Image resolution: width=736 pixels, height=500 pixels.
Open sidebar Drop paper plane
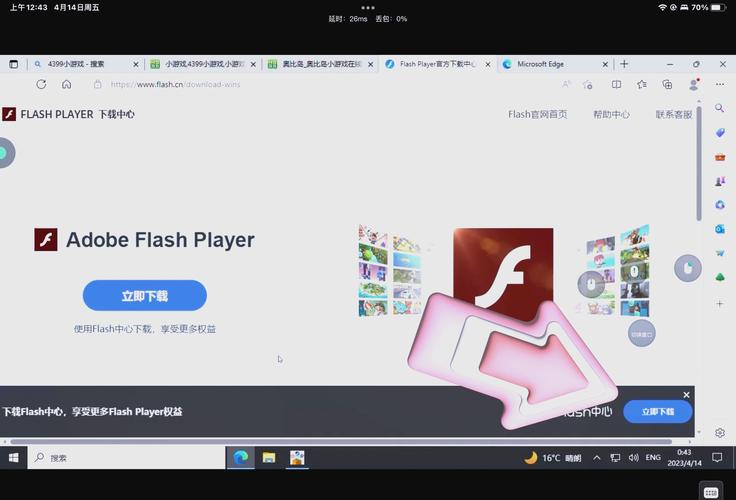720,253
